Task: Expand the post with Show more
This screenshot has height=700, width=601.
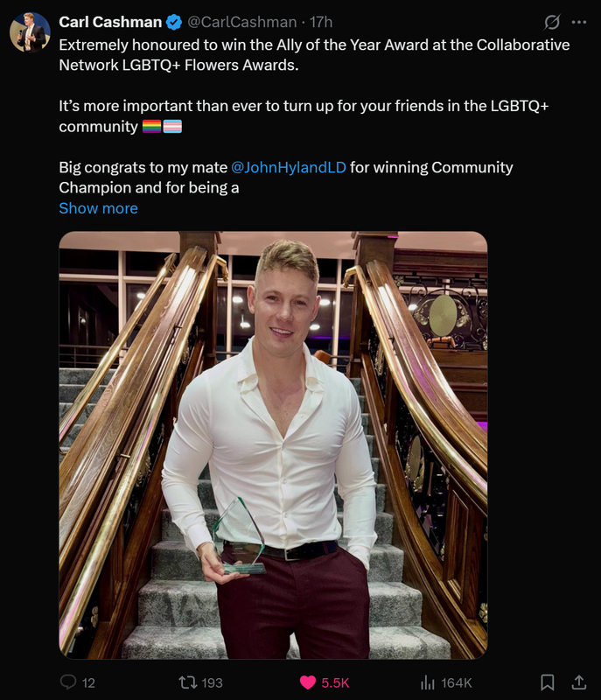Action: tap(98, 208)
